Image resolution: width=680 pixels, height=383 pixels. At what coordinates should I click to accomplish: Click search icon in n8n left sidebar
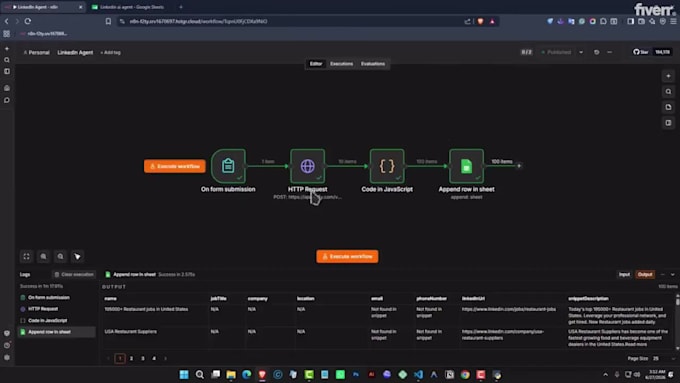(x=7, y=60)
